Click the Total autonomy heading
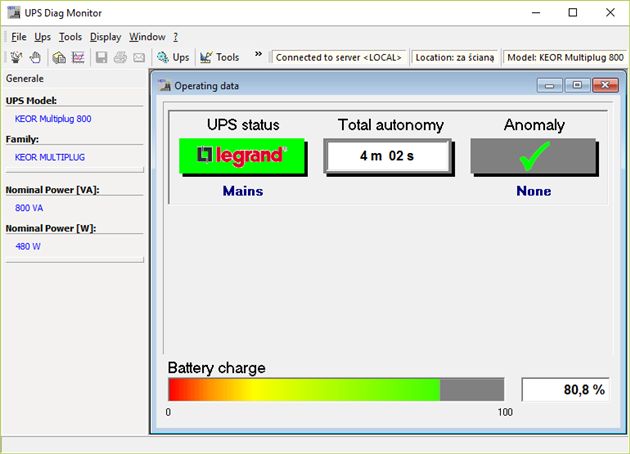Screen dimensions: 630x454 pyautogui.click(x=391, y=125)
